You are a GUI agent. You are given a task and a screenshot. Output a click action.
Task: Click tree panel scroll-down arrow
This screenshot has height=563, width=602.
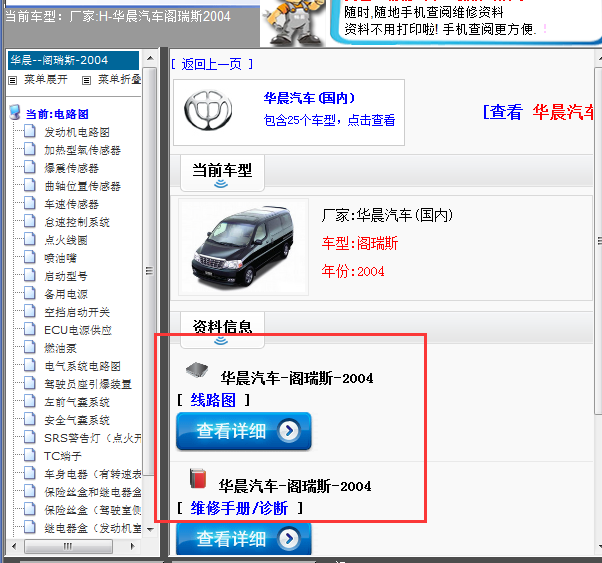(x=150, y=530)
